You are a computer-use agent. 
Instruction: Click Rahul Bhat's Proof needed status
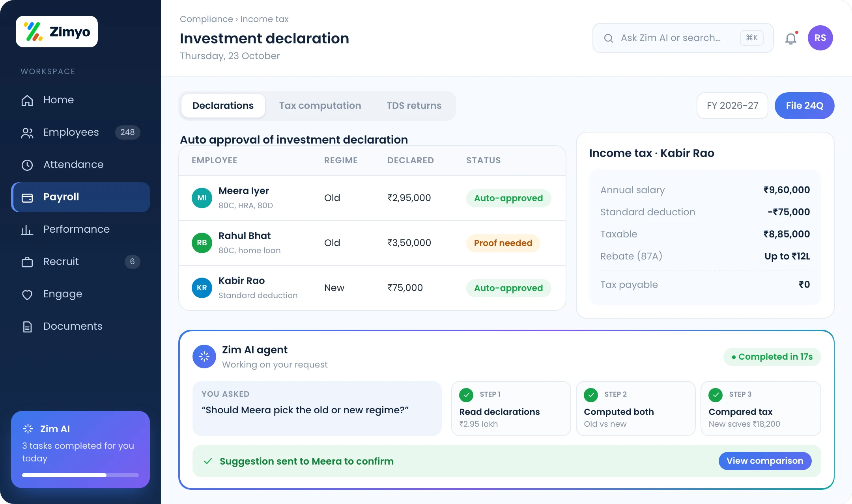click(503, 243)
